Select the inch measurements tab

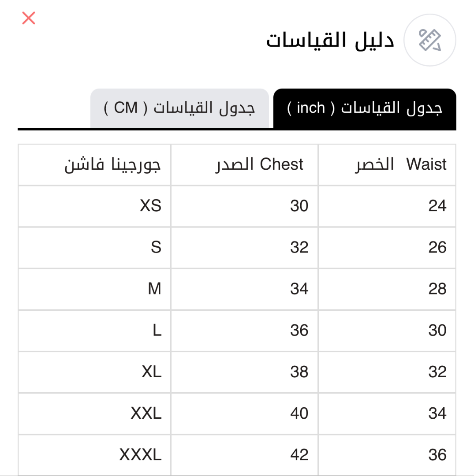point(365,108)
